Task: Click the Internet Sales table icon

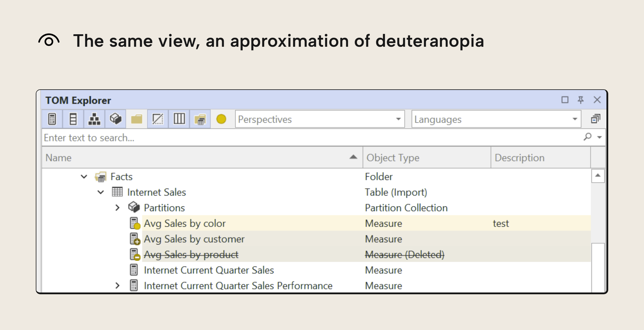Action: pyautogui.click(x=117, y=192)
